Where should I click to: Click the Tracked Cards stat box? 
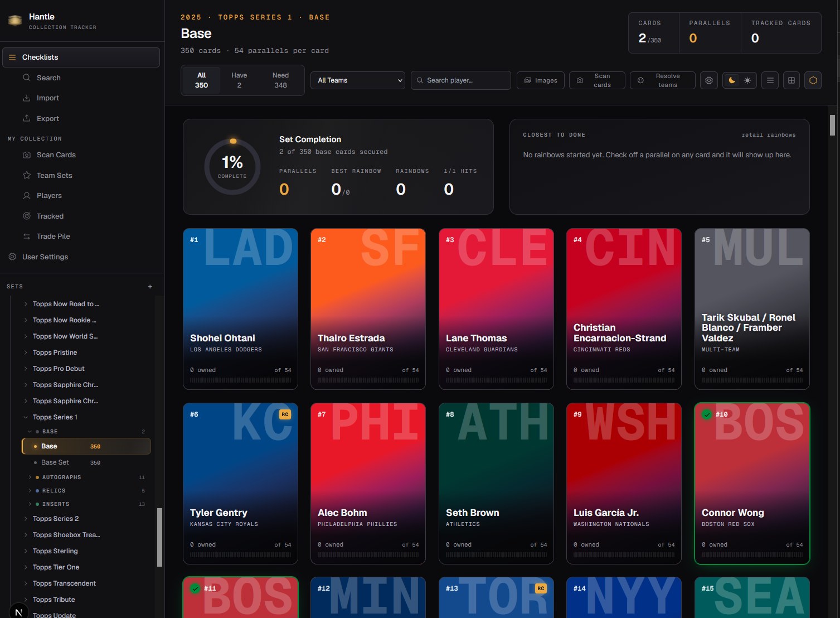[x=781, y=33]
